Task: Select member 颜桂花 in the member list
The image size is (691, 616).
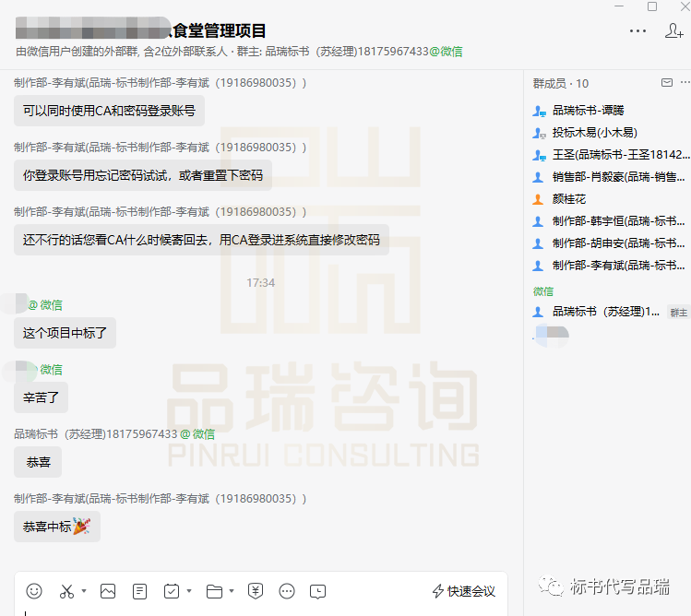Action: coord(568,199)
